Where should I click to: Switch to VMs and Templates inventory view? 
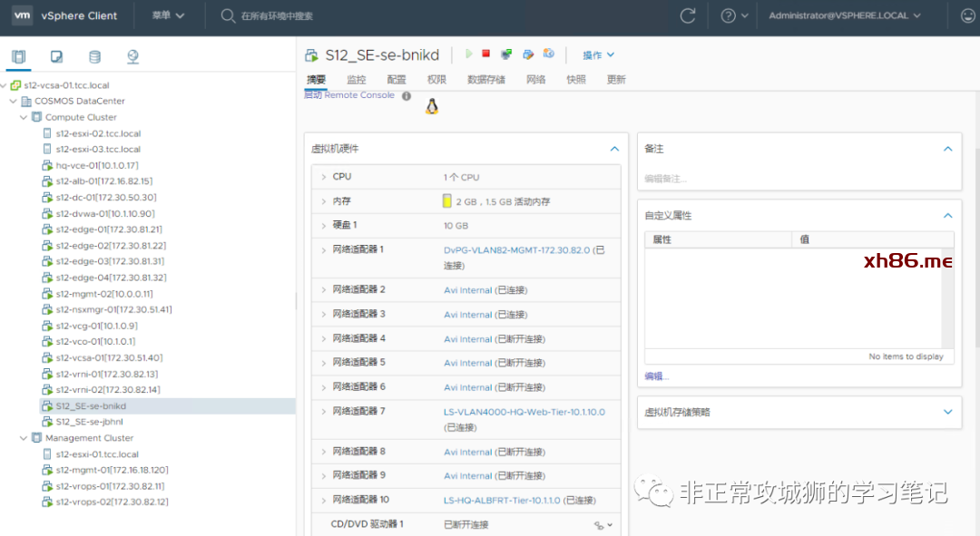click(56, 57)
